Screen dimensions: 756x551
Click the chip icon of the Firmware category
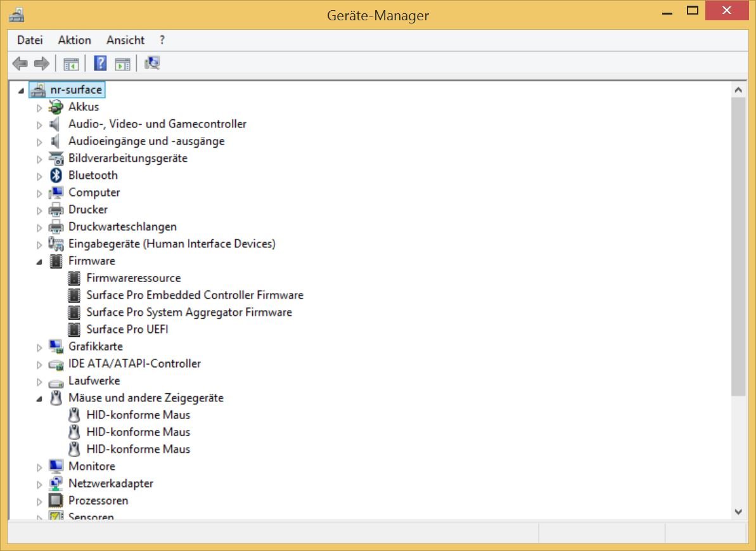(x=56, y=261)
